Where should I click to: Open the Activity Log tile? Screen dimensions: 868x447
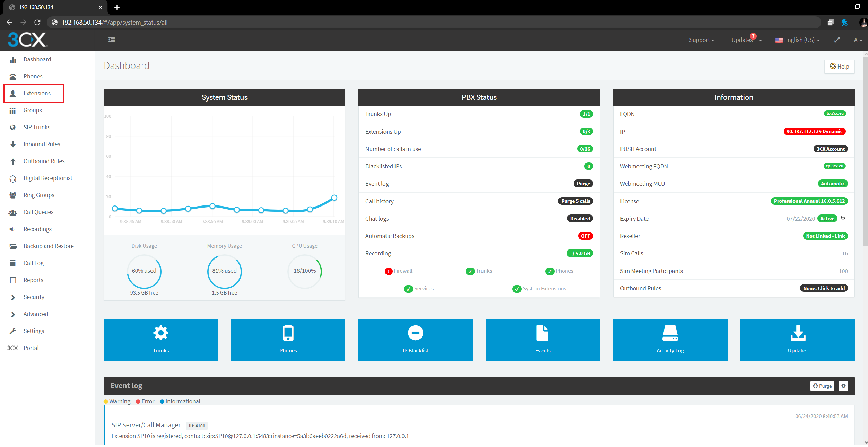coord(670,339)
